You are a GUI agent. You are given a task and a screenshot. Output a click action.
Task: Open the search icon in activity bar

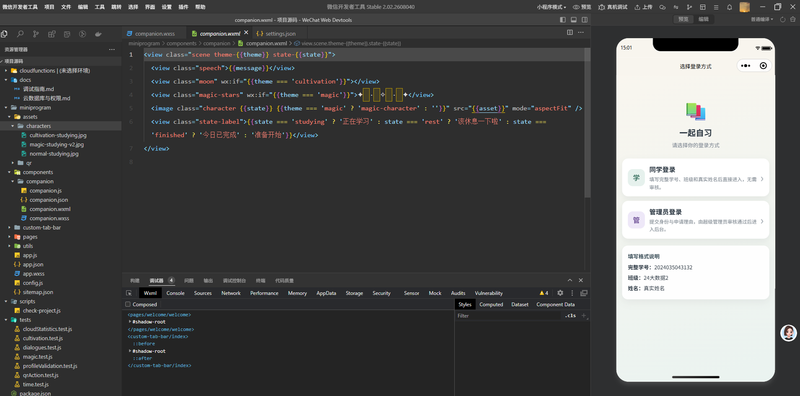pos(20,34)
